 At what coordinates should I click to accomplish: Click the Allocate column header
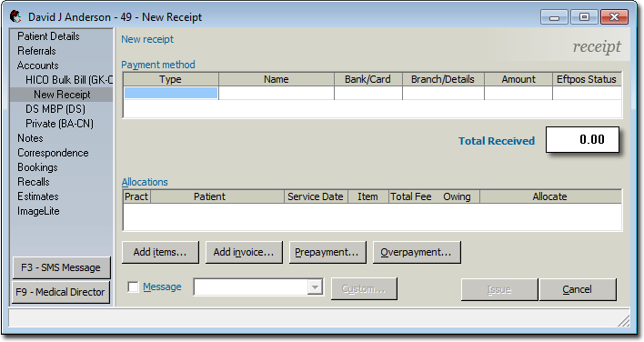pos(550,196)
